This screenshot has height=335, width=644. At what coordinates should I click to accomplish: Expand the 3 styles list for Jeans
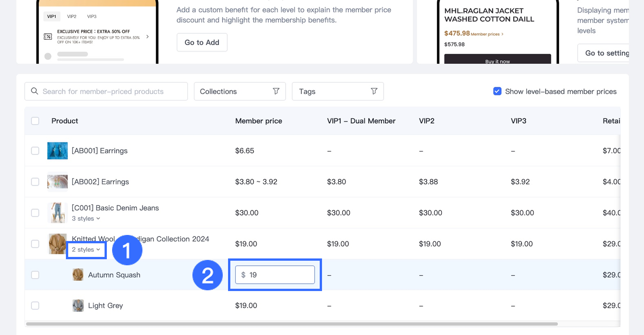(86, 219)
